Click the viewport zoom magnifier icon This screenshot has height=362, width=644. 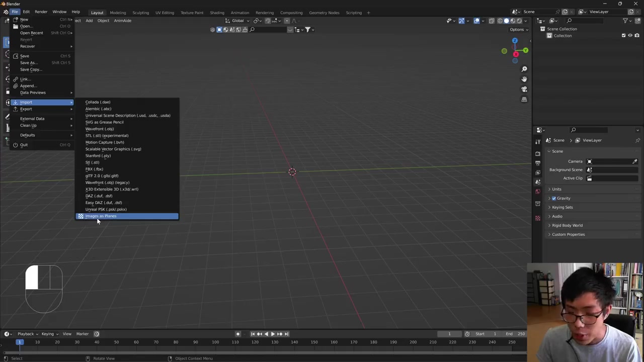click(x=524, y=69)
